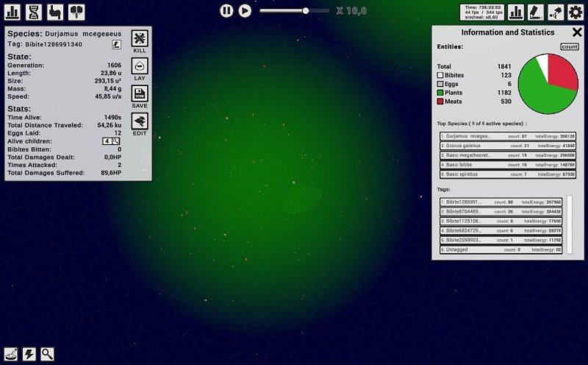The width and height of the screenshot is (588, 365).
Task: Force the bibite to lay an egg
Action: pos(140,68)
